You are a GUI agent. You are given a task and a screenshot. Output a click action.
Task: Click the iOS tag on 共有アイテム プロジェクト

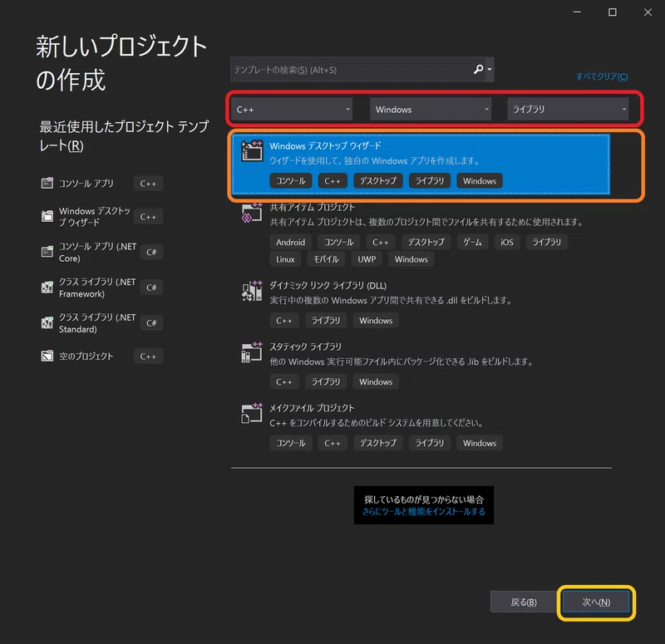click(507, 242)
